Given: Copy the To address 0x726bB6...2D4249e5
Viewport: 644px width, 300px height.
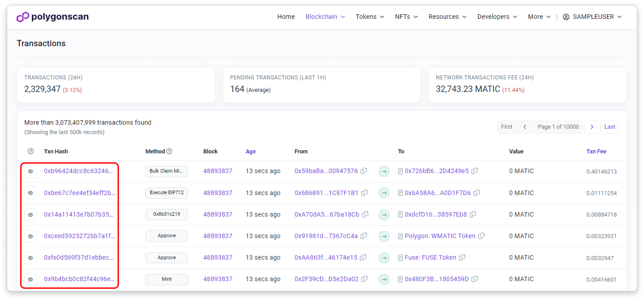Looking at the screenshot, I should tap(475, 171).
